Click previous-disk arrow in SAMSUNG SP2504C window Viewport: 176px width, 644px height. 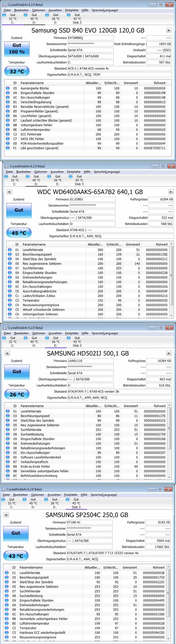[6, 515]
